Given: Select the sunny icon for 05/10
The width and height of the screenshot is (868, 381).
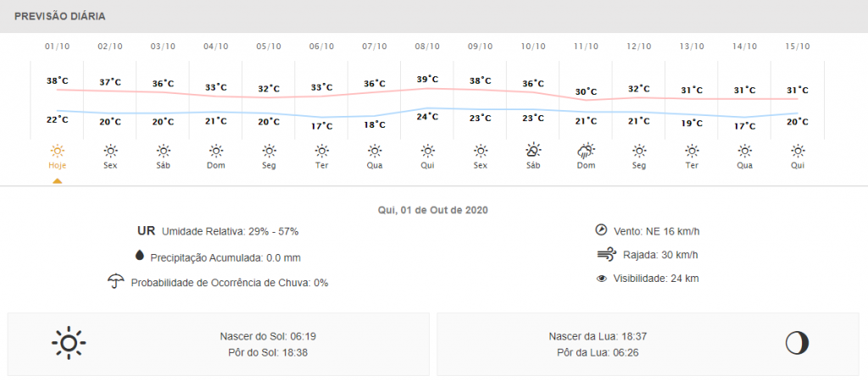Looking at the screenshot, I should coord(269,151).
